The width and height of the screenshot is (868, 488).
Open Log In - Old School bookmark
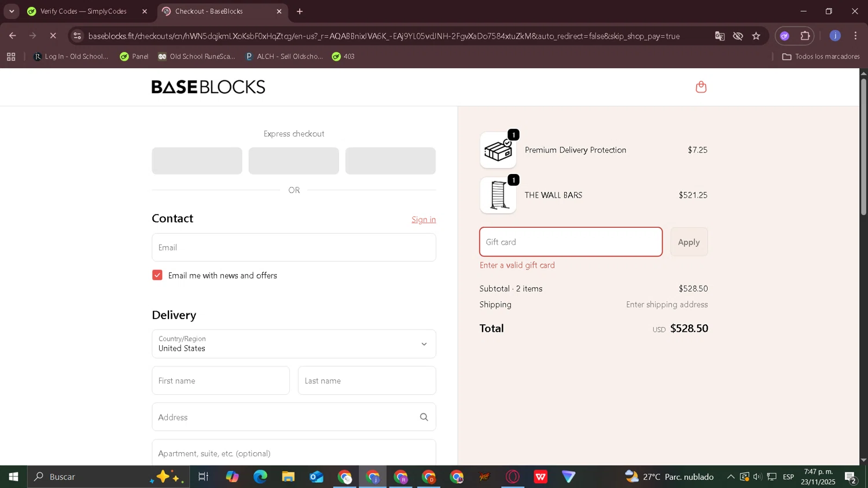[x=71, y=57]
